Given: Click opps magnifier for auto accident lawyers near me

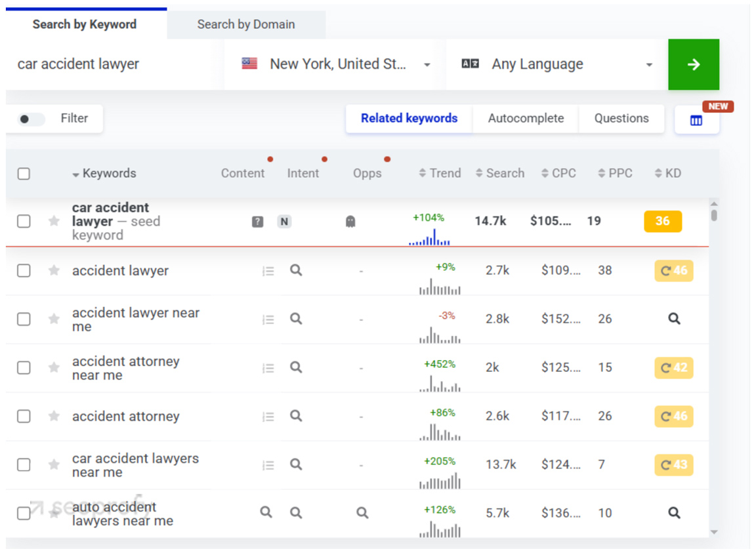Looking at the screenshot, I should point(362,512).
